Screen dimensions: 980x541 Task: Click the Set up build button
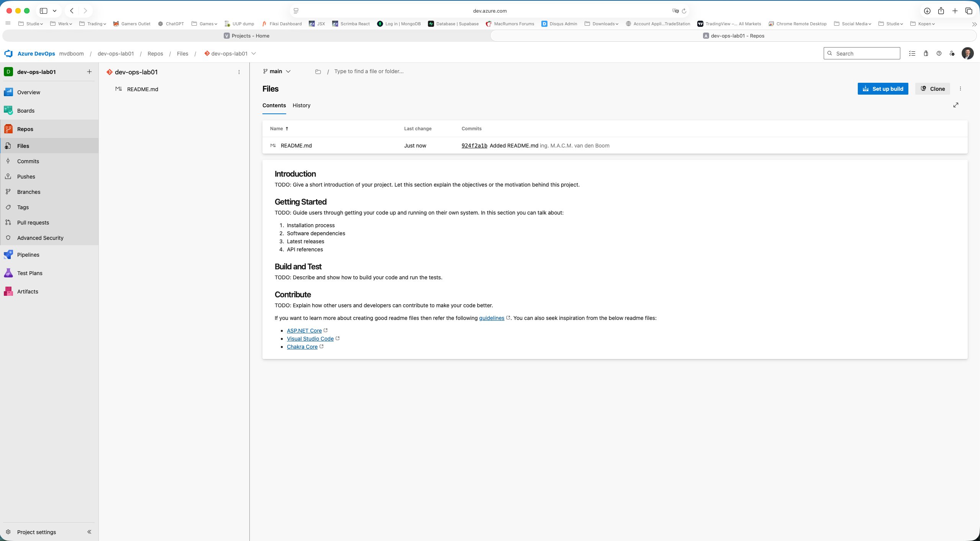[883, 89]
